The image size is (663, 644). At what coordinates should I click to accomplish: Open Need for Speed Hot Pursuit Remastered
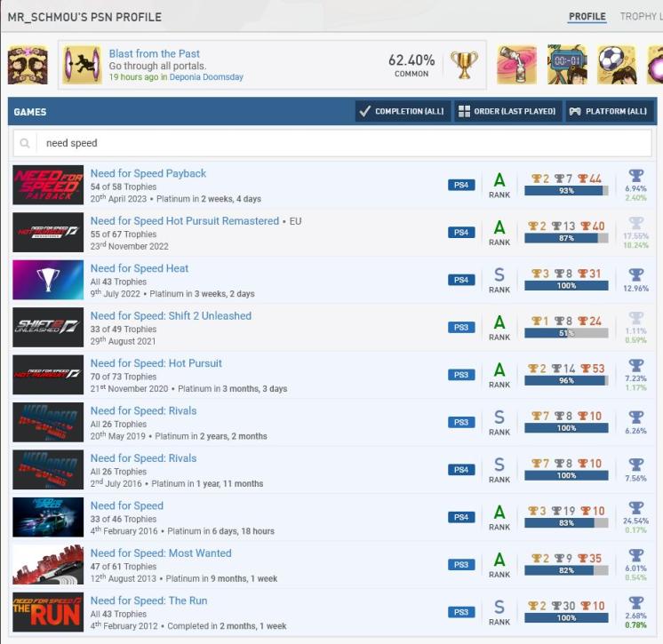[184, 220]
